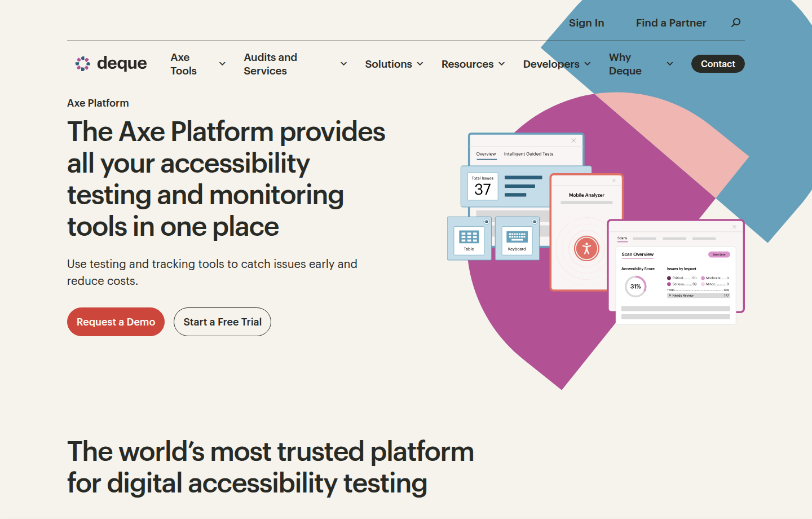Expand the Solutions chevron
Viewport: 812px width, 519px height.
(420, 64)
